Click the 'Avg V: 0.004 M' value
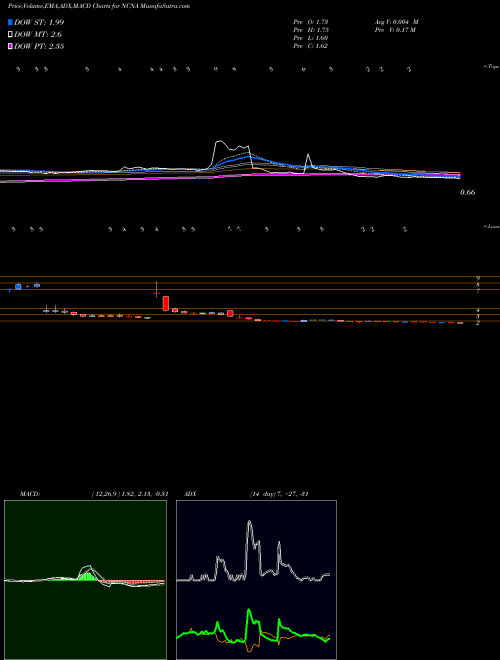This screenshot has width=500, height=660. 396,22
